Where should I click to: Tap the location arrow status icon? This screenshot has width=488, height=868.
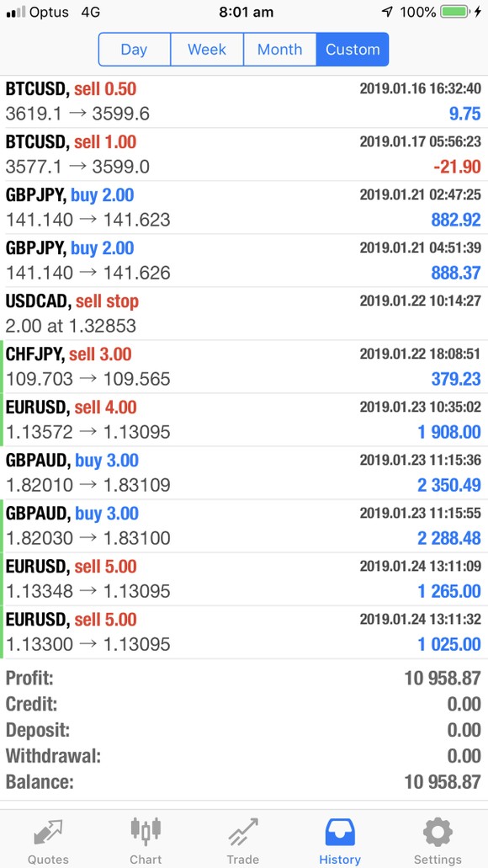click(387, 12)
